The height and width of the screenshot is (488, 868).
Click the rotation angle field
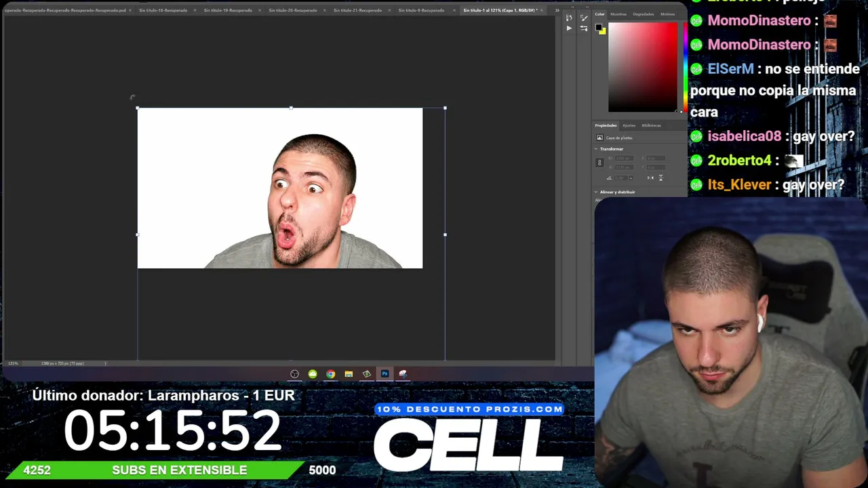point(620,178)
